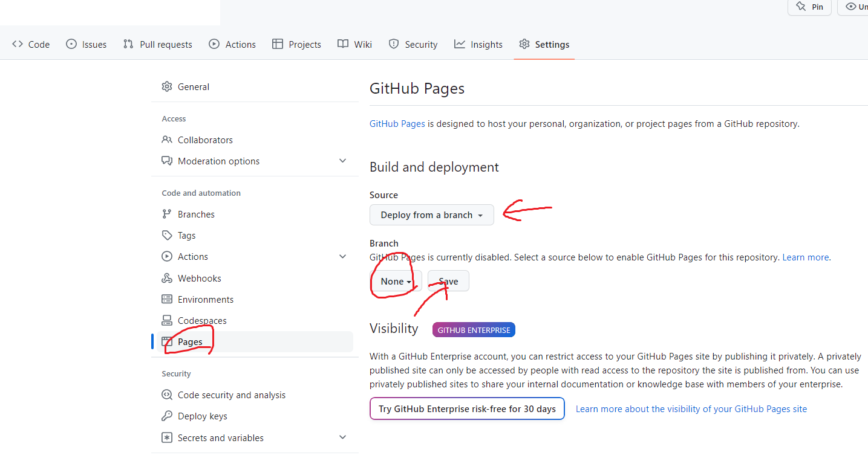Viewport: 868px width, 455px height.
Task: Click the Environments server icon
Action: (x=167, y=299)
